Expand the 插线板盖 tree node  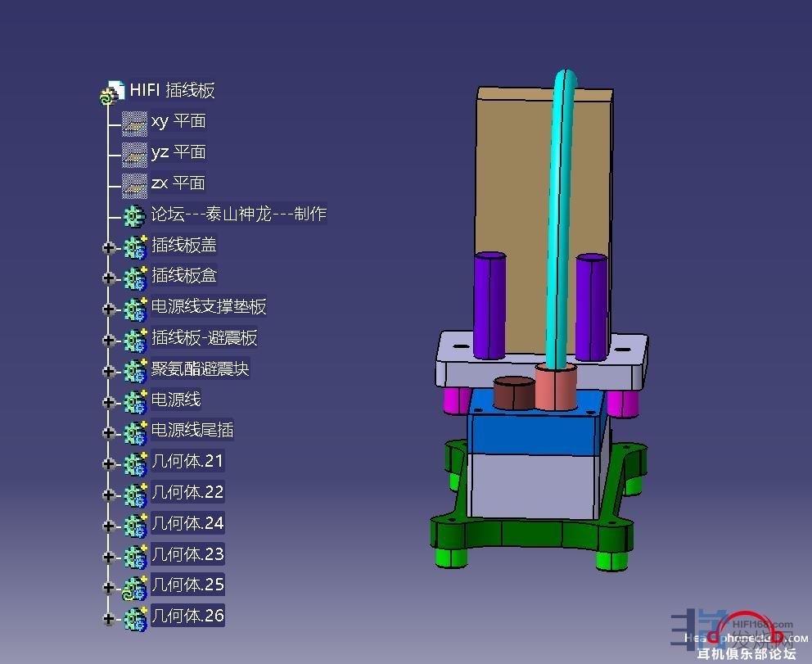tap(108, 247)
